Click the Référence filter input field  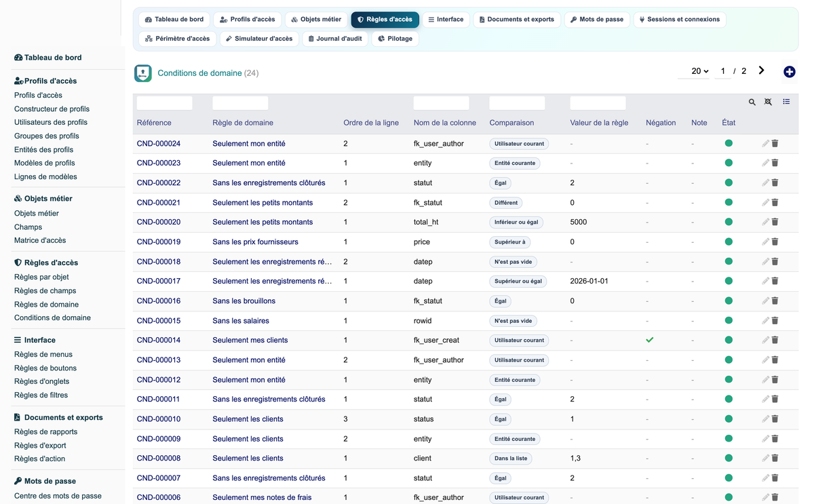[165, 103]
